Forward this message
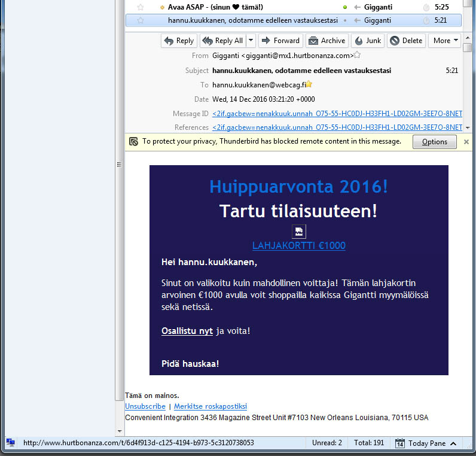Image resolution: width=476 pixels, height=456 pixels. pos(281,41)
